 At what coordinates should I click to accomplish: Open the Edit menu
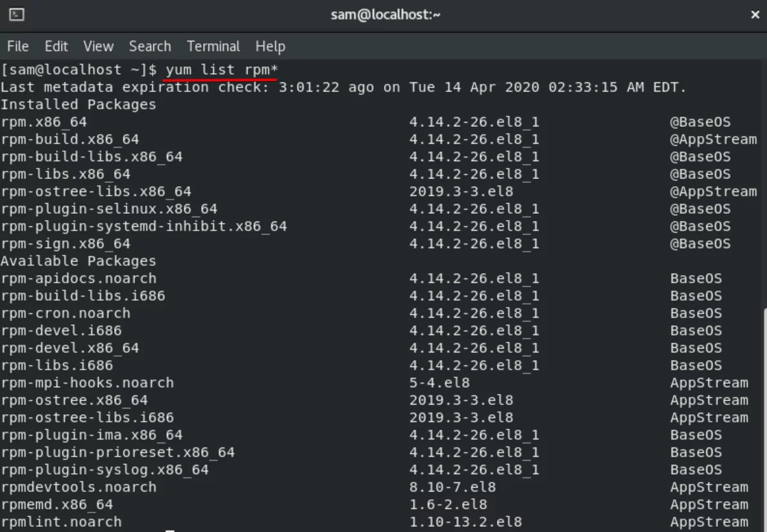(x=56, y=46)
